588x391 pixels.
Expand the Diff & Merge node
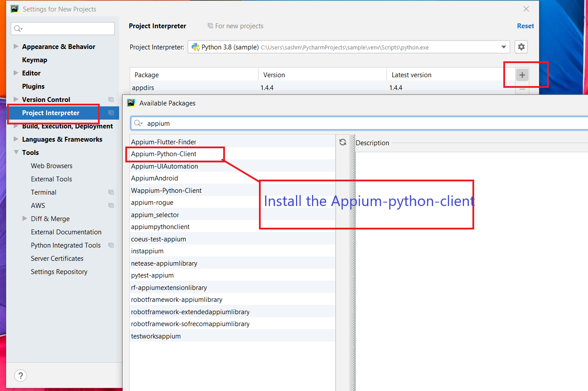pos(25,219)
